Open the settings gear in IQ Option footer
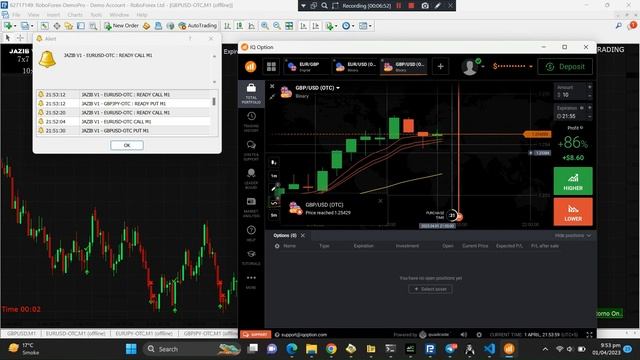Image resolution: width=640 pixels, height=360 pixels. (479, 335)
